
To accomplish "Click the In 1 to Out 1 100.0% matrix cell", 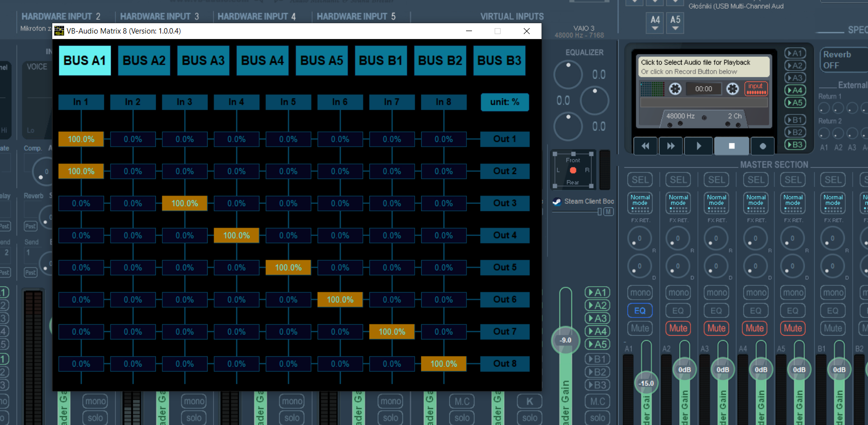I will pyautogui.click(x=81, y=139).
